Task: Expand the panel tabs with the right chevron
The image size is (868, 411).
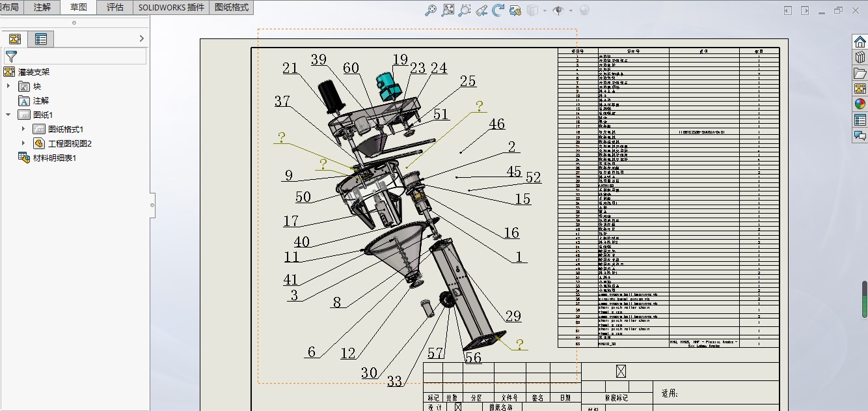Action: pos(142,39)
